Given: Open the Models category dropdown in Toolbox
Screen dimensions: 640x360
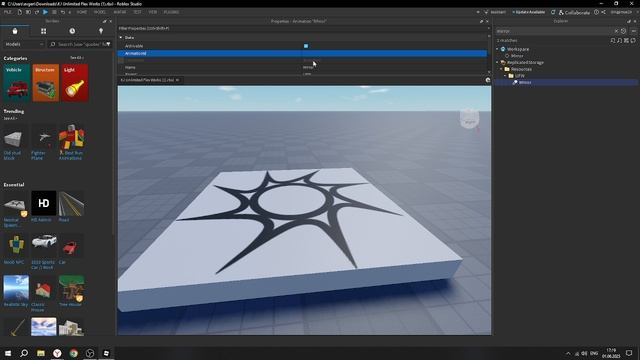Looking at the screenshot, I should point(24,44).
